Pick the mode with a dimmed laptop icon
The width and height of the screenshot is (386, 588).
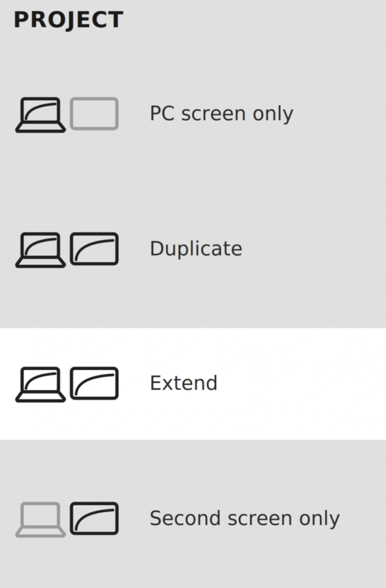[193, 519]
